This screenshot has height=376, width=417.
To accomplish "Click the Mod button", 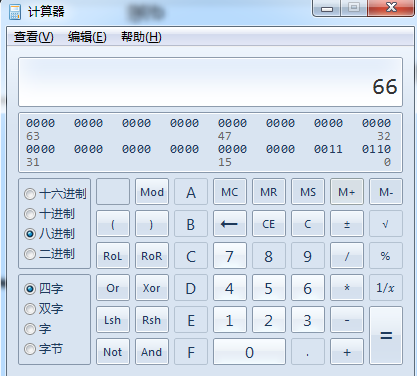I will point(152,192).
